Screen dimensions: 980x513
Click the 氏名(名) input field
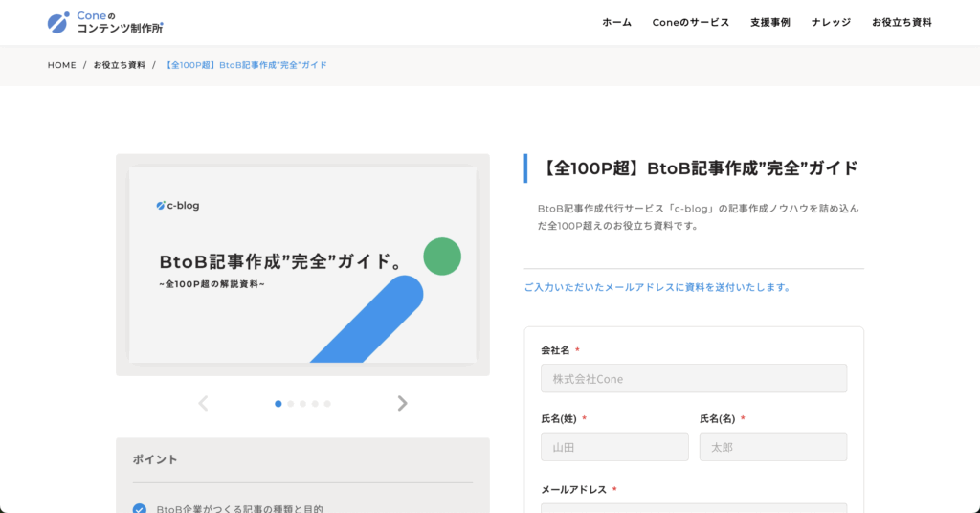tap(773, 447)
